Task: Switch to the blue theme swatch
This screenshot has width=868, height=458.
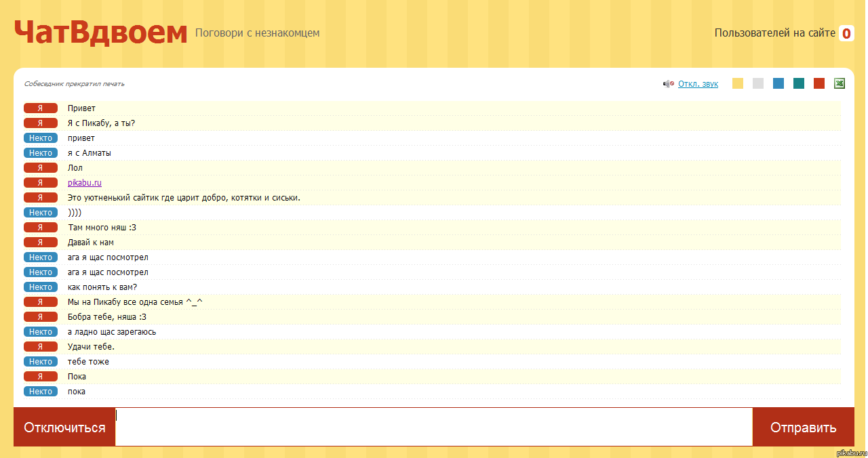Action: pyautogui.click(x=778, y=83)
